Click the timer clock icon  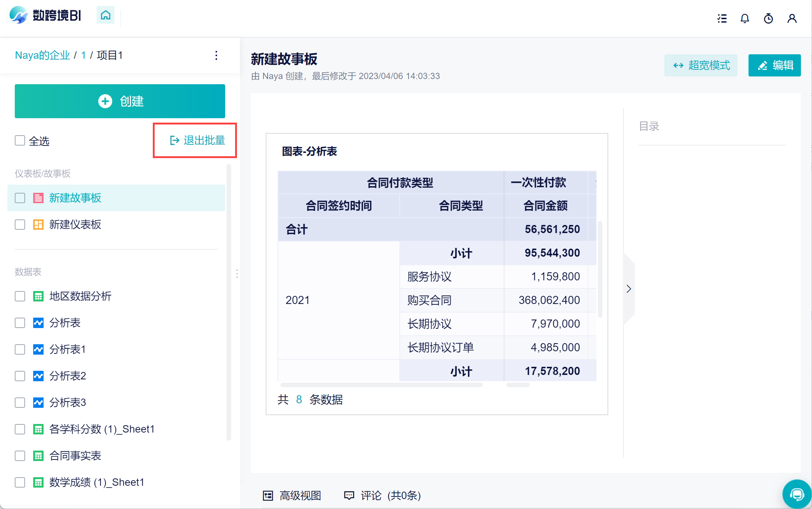coord(768,18)
